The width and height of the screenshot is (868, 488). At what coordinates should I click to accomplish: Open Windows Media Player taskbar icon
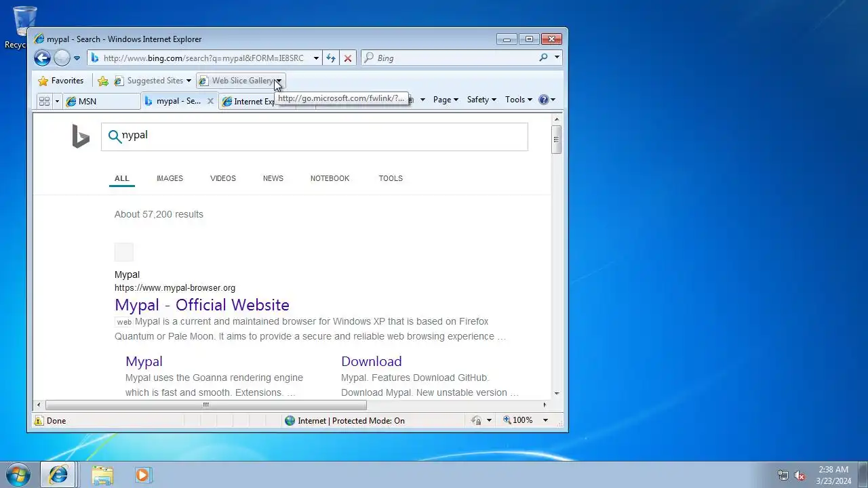[x=142, y=475]
